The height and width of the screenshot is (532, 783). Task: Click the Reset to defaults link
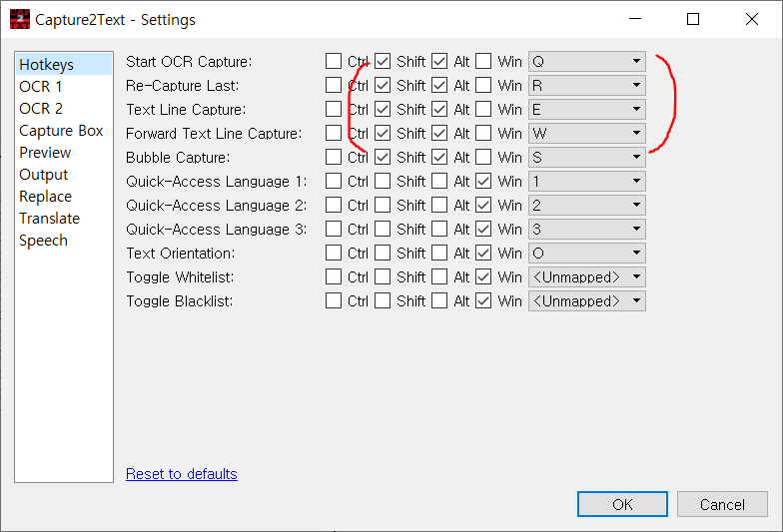pos(182,473)
